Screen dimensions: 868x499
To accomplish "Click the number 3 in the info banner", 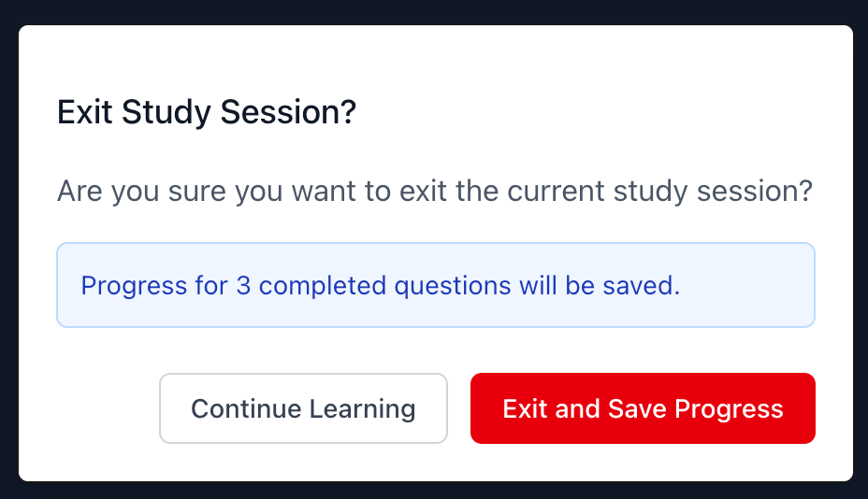I will [243, 285].
